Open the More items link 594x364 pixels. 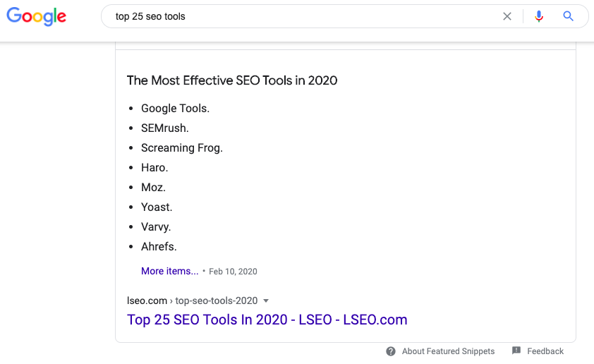(x=170, y=271)
